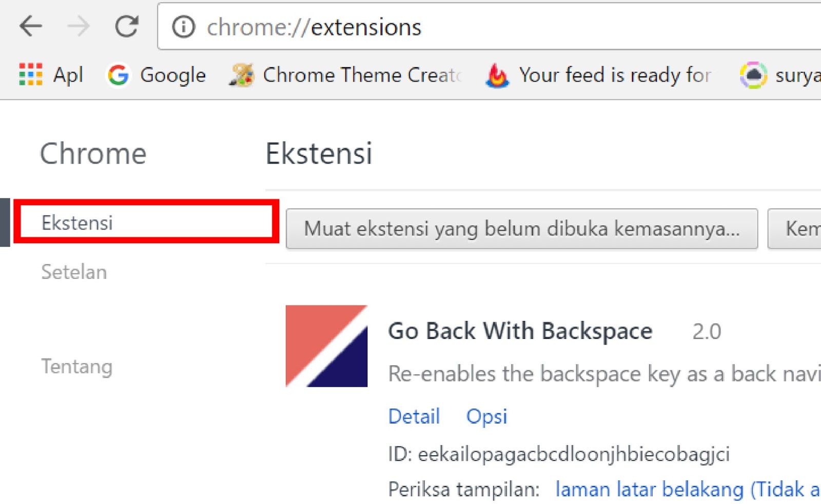This screenshot has width=821, height=504.
Task: Click the Go Back With Backspace icon
Action: (x=326, y=346)
